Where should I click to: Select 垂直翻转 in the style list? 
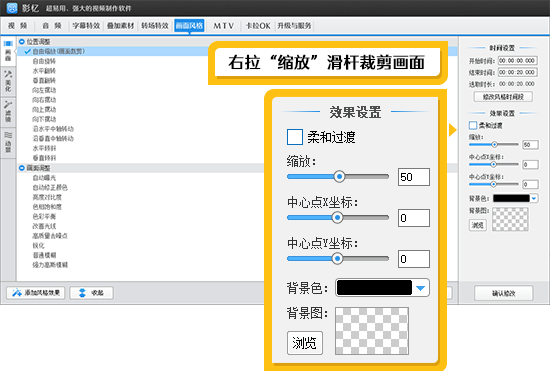point(44,80)
